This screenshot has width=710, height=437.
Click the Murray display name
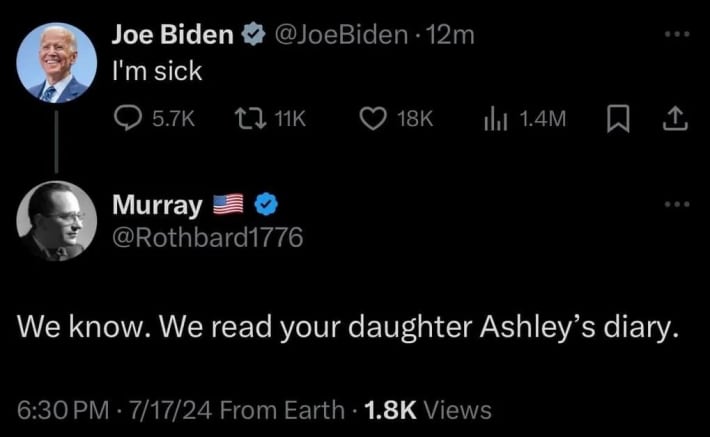[x=157, y=205]
